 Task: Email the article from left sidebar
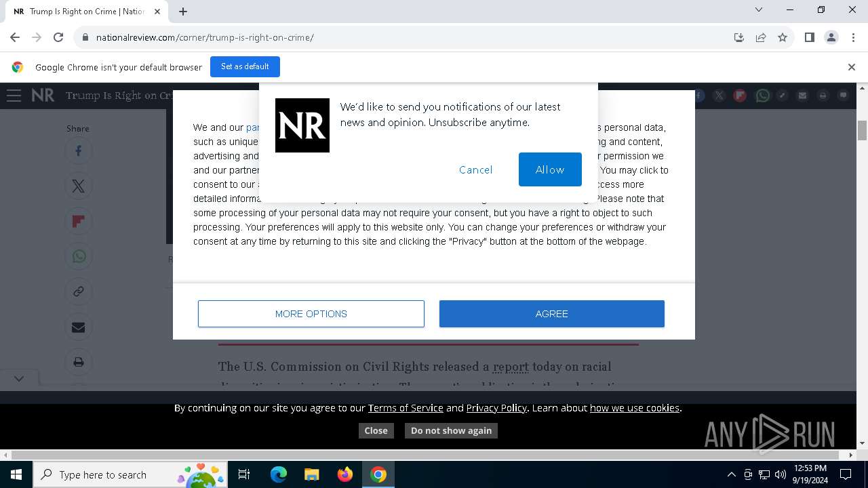[x=79, y=327]
